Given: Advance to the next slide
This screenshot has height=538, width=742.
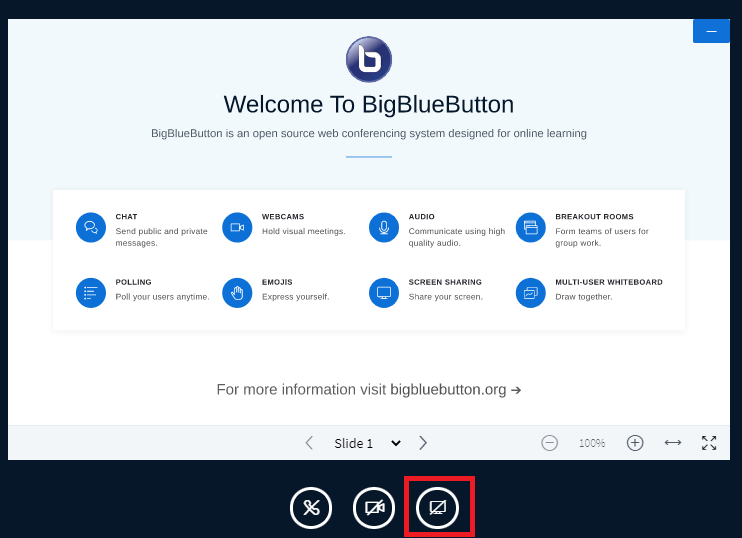Looking at the screenshot, I should 423,443.
